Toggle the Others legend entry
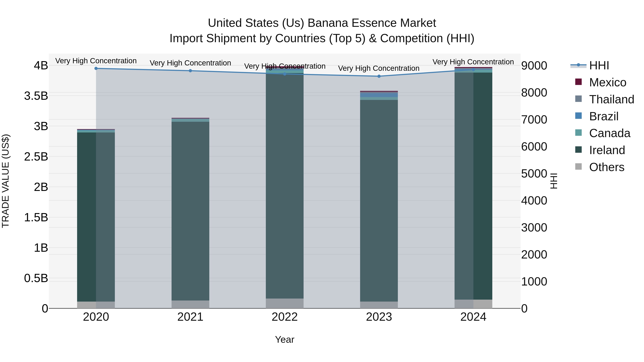This screenshot has width=644, height=362. coord(599,167)
